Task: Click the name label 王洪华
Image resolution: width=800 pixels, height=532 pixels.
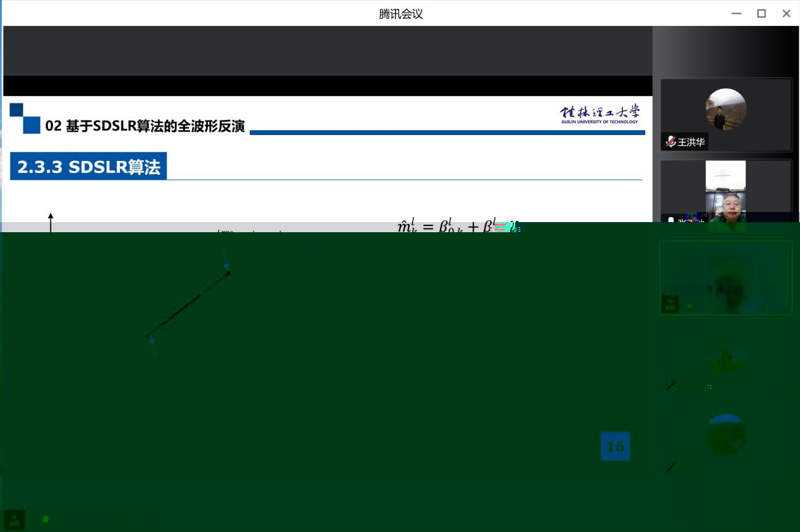Action: (x=691, y=142)
